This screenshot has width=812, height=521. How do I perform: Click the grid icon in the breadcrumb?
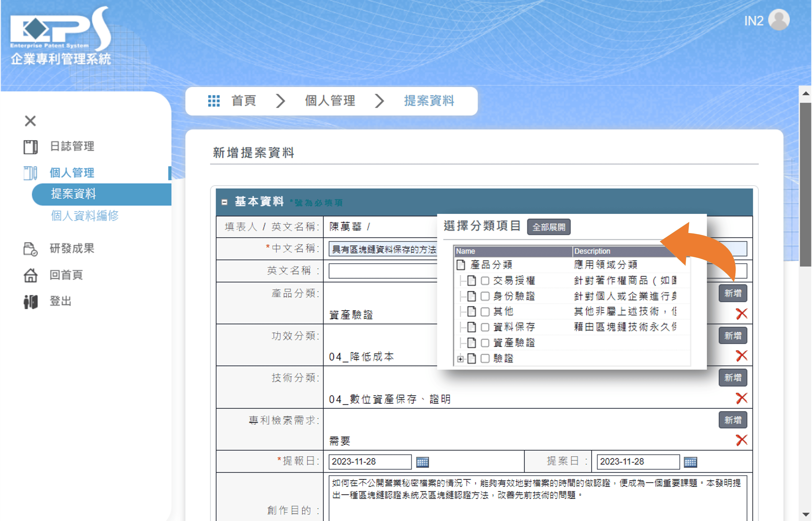click(214, 101)
